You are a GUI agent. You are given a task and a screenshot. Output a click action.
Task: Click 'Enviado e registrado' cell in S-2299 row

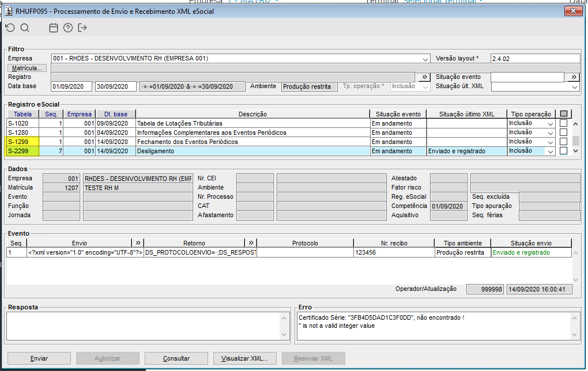pos(467,151)
